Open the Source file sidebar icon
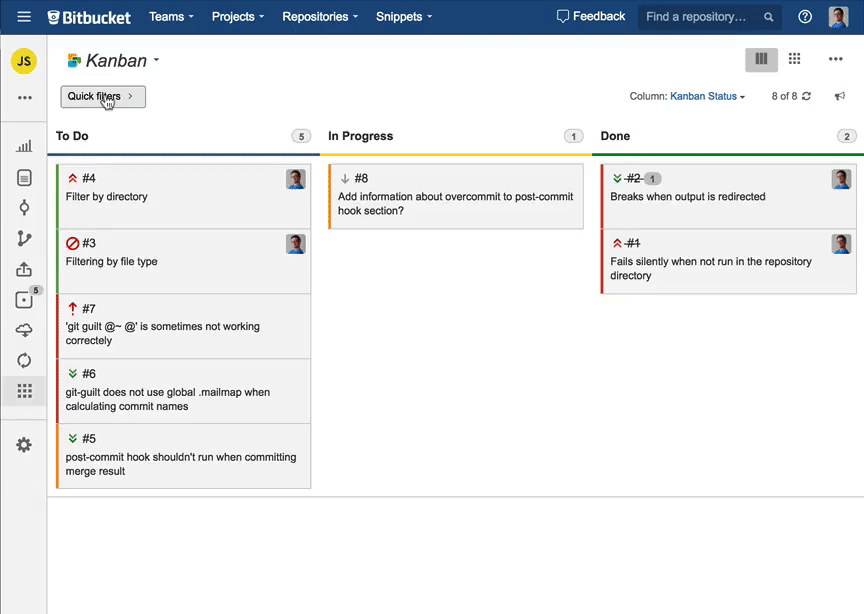The image size is (864, 614). point(24,177)
